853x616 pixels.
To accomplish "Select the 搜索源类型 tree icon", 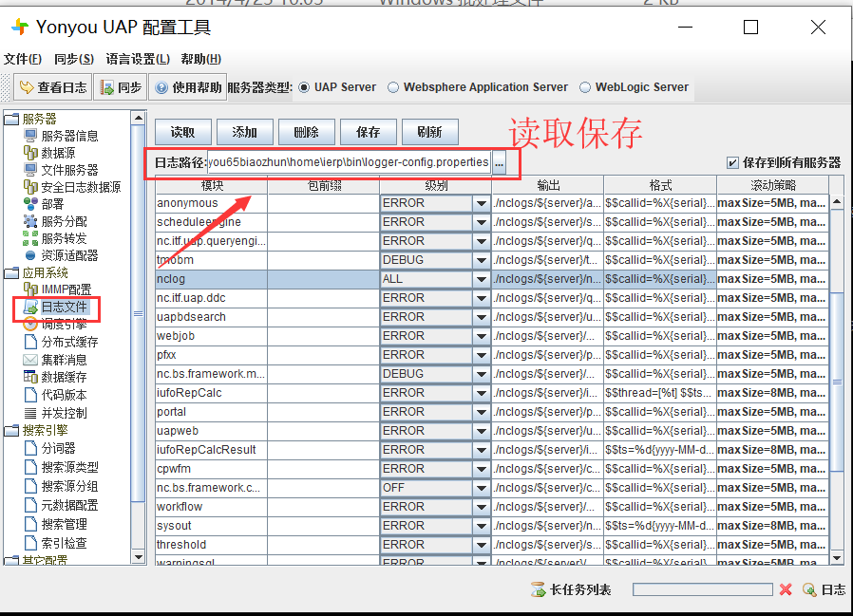I will (30, 467).
